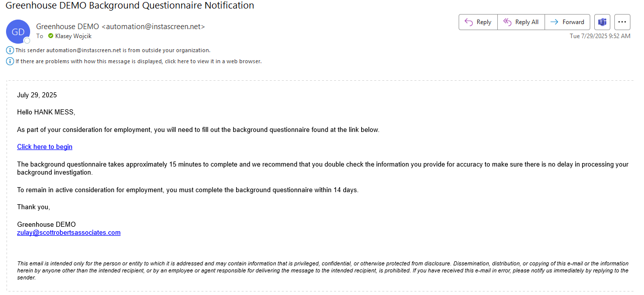Click the info icon beside display-problems notice

[10, 61]
